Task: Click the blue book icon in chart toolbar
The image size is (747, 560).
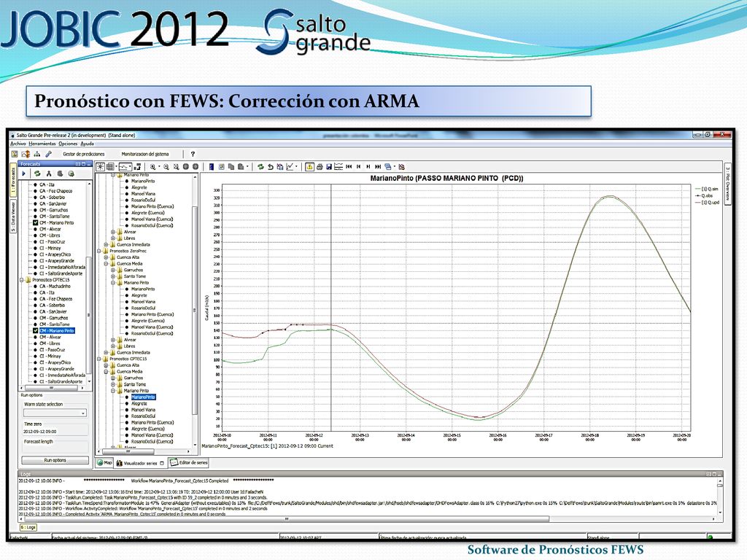Action: (212, 167)
